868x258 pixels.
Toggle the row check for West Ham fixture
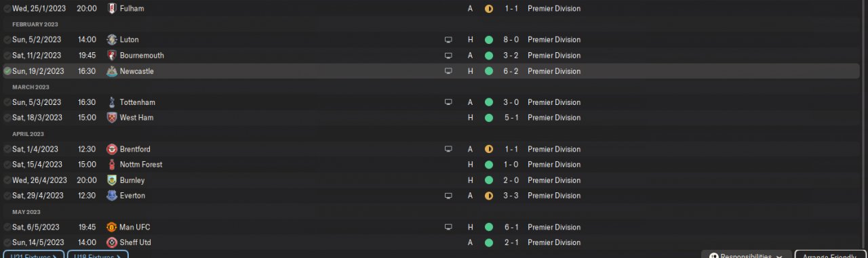(x=7, y=118)
